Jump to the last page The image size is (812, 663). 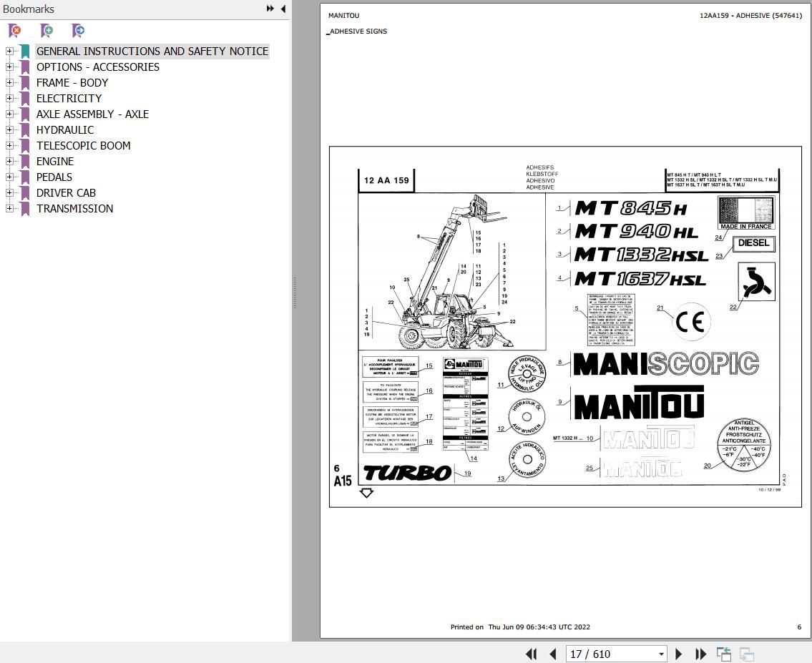tap(700, 654)
